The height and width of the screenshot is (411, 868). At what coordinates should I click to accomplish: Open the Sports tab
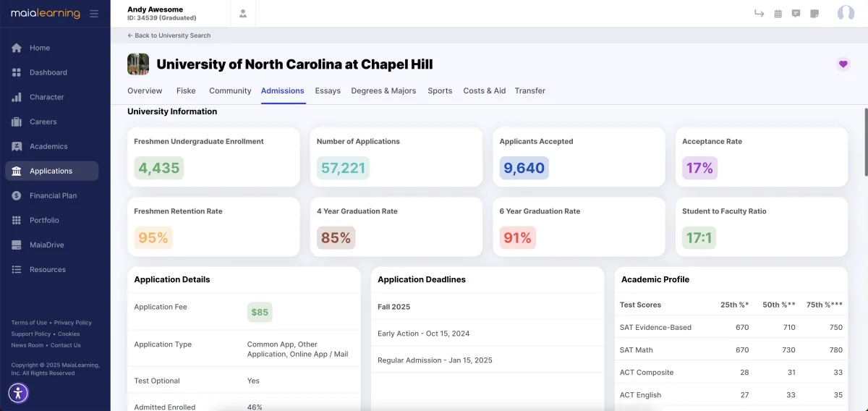[x=440, y=90]
